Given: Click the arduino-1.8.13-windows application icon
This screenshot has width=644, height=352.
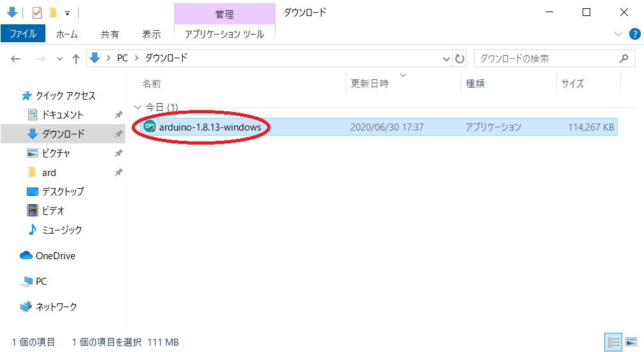Looking at the screenshot, I should [150, 127].
